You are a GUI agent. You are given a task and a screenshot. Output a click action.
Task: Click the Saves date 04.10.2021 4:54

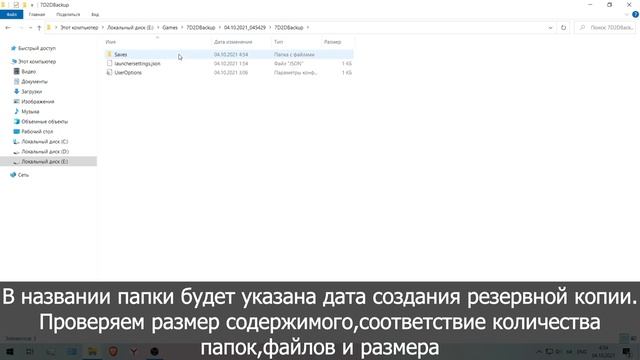pos(231,54)
